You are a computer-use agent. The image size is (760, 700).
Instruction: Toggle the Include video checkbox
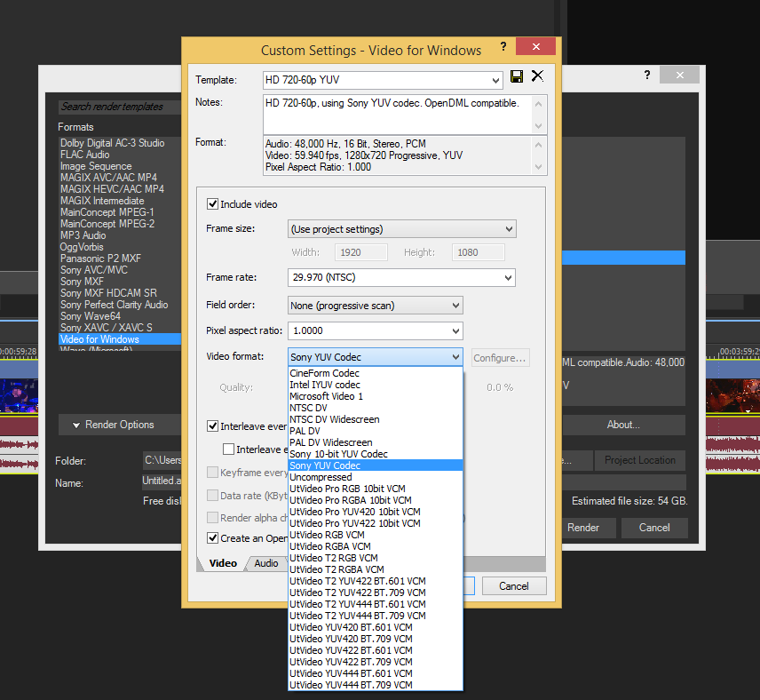(212, 203)
